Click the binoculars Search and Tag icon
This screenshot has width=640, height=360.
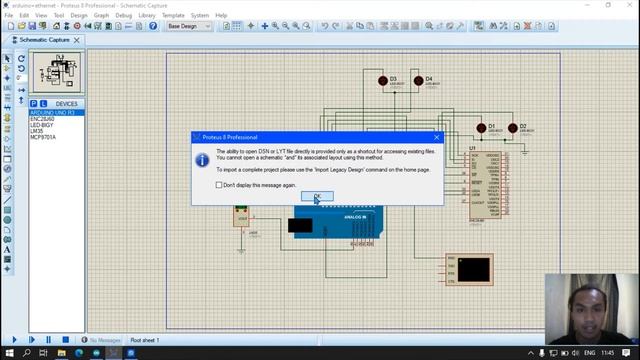[493, 26]
